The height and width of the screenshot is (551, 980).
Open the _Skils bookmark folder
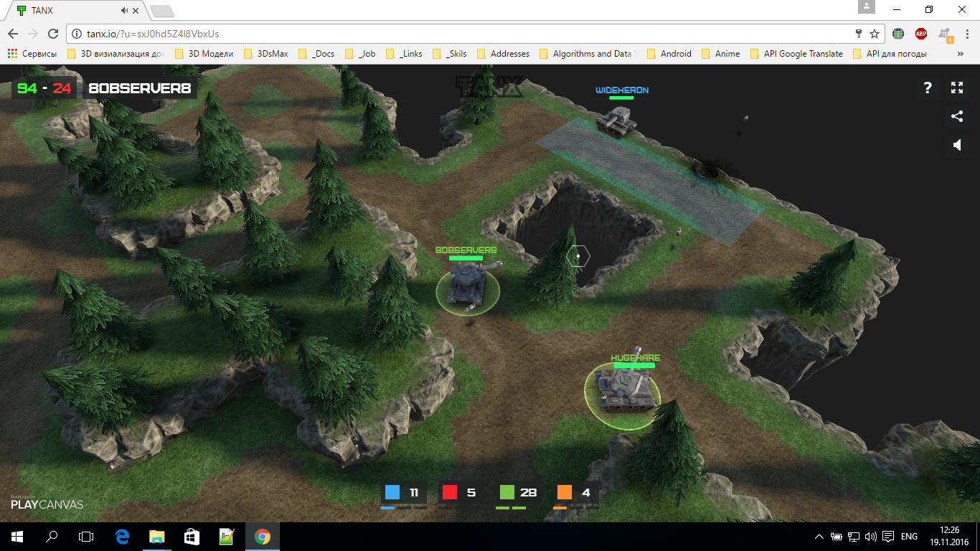[x=449, y=54]
